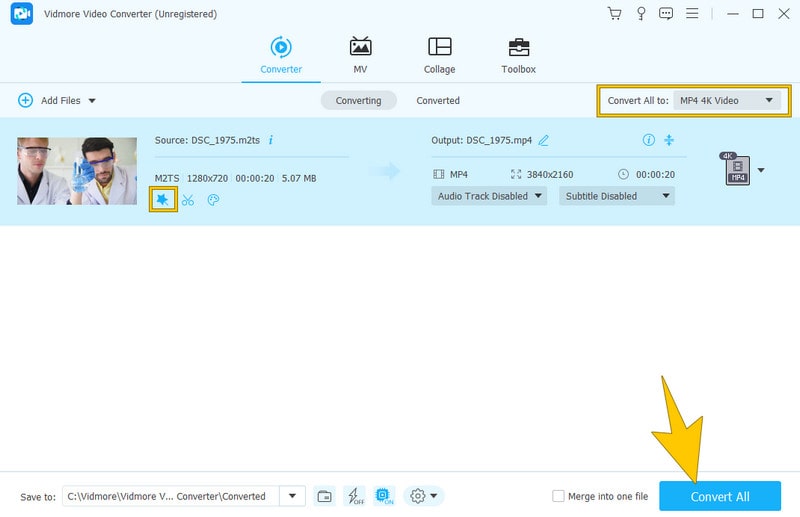800x517 pixels.
Task: Toggle the high-speed conversion lightning icon
Action: (x=354, y=496)
